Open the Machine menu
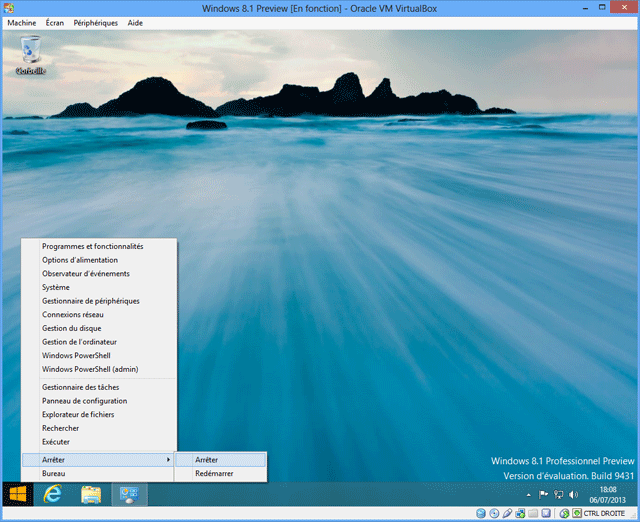This screenshot has height=522, width=640. click(21, 22)
